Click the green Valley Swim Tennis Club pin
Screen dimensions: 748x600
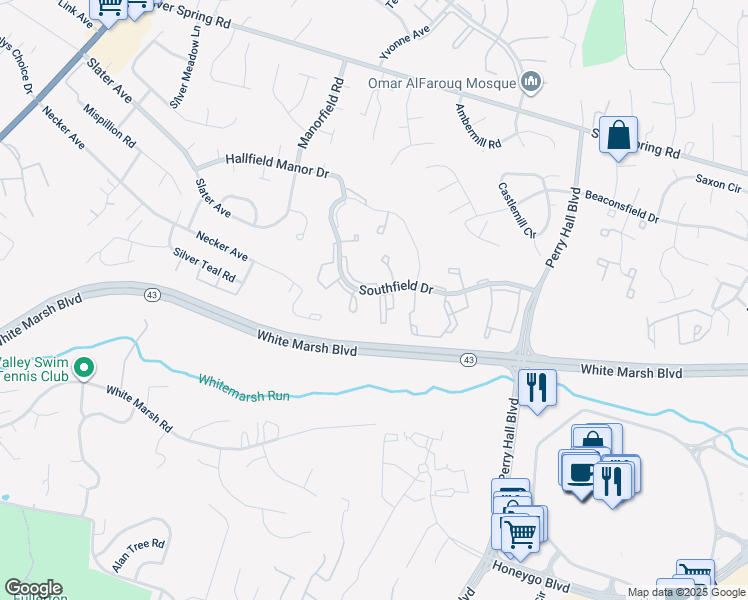pyautogui.click(x=84, y=369)
